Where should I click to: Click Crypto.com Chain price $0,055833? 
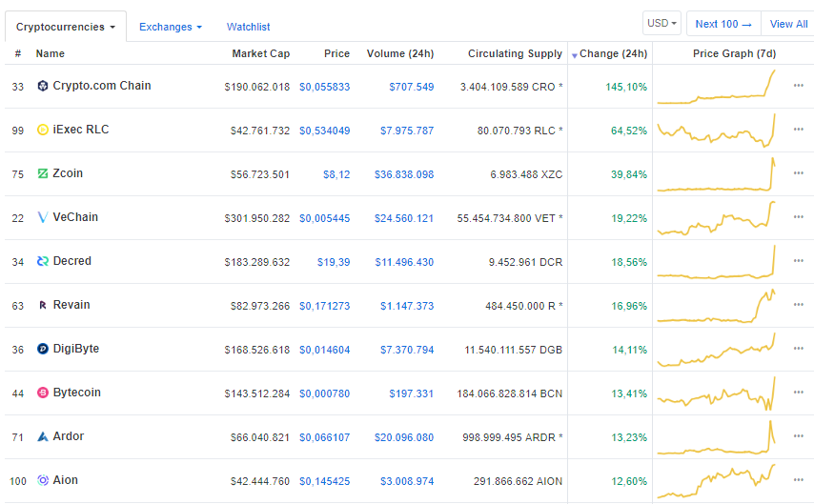tap(324, 87)
